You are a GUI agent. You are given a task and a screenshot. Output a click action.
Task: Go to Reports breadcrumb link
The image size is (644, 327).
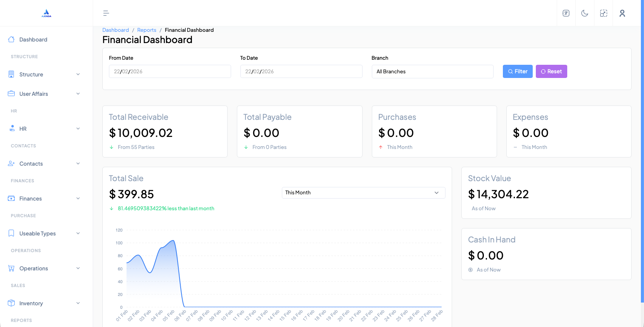[x=147, y=30]
